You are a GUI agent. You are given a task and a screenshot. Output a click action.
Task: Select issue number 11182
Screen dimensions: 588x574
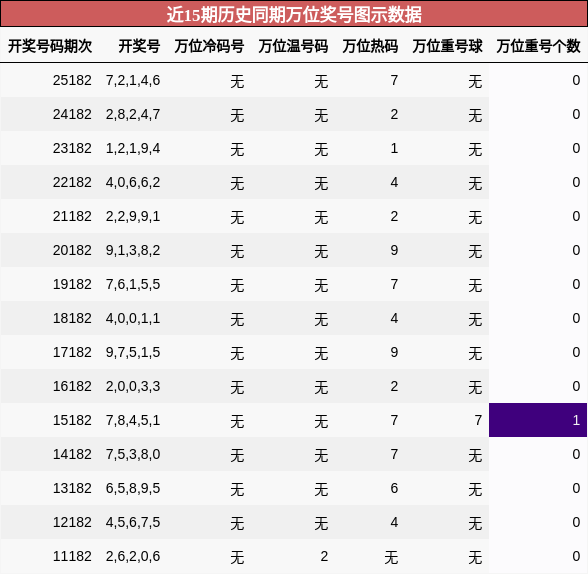coord(72,556)
